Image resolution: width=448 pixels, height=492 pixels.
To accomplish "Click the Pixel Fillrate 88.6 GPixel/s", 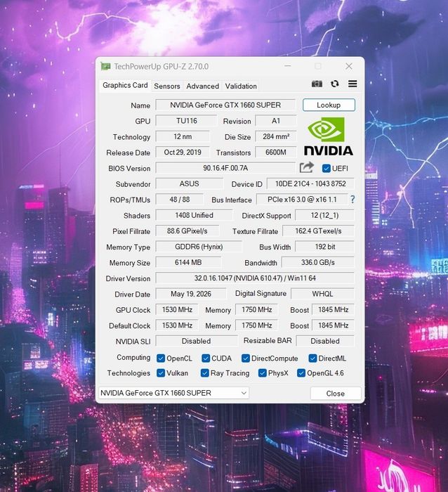I will coord(187,231).
